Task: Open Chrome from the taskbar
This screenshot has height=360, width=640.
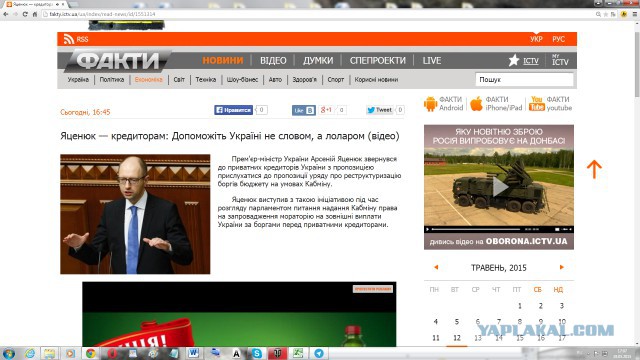Action: (x=91, y=353)
